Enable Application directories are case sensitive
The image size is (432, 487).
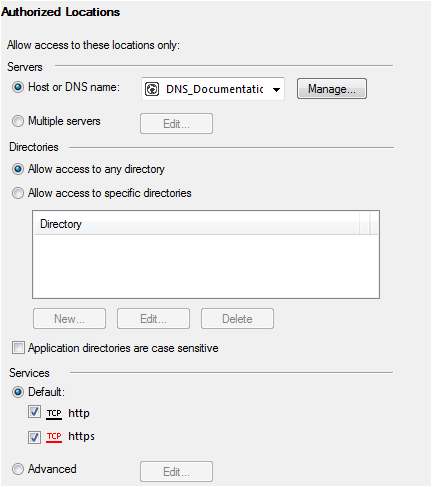18,348
